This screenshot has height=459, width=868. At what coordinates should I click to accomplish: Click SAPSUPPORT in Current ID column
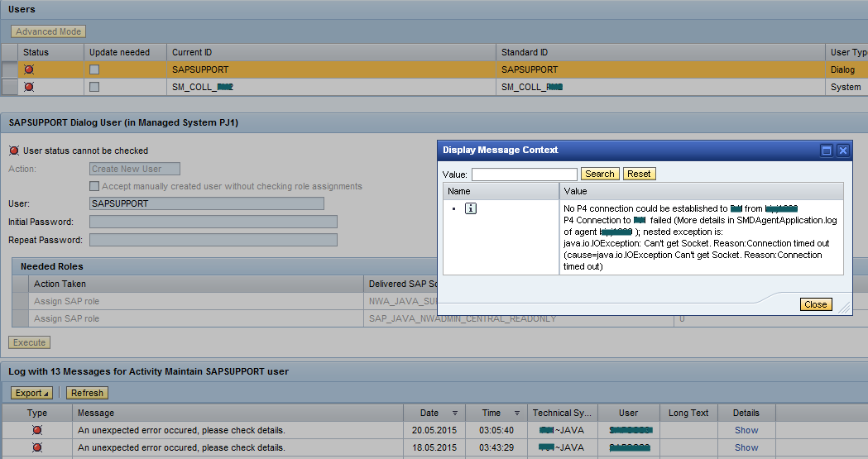200,69
